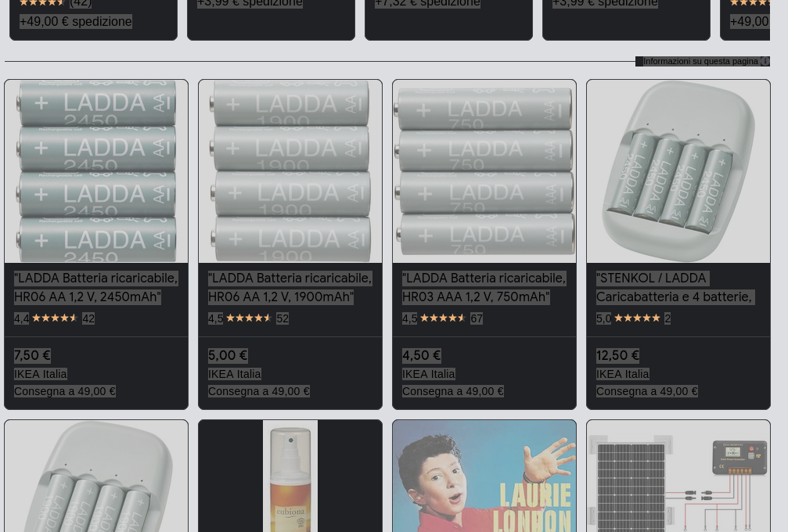
Task: Open the LADDA HR06 AA 2450mAh title link
Action: pyautogui.click(x=95, y=287)
